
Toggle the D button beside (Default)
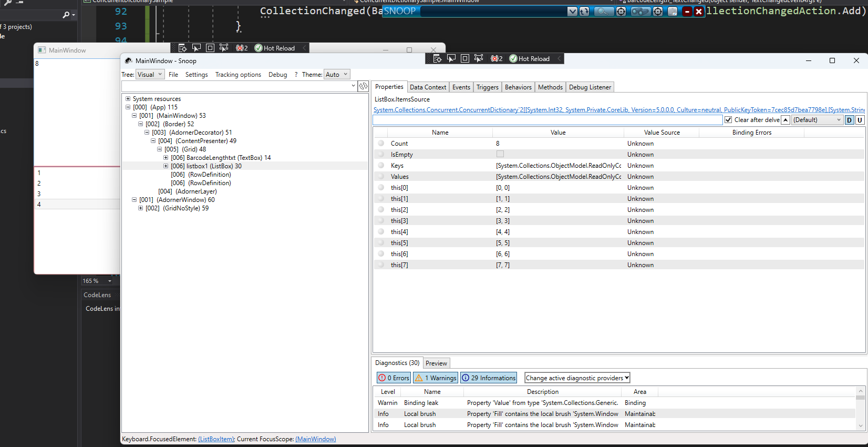click(x=850, y=120)
